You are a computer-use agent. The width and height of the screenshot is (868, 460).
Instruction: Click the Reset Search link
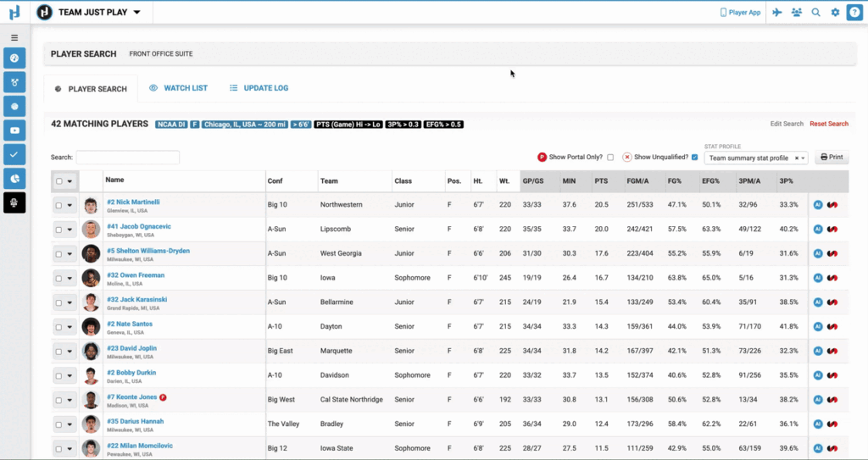[x=828, y=124]
